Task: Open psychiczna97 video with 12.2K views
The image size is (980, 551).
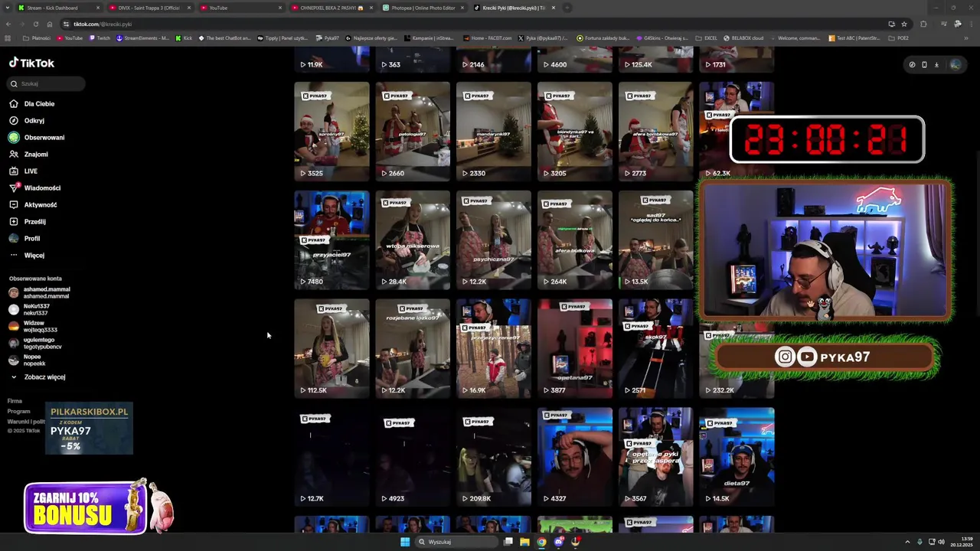Action: coord(494,240)
